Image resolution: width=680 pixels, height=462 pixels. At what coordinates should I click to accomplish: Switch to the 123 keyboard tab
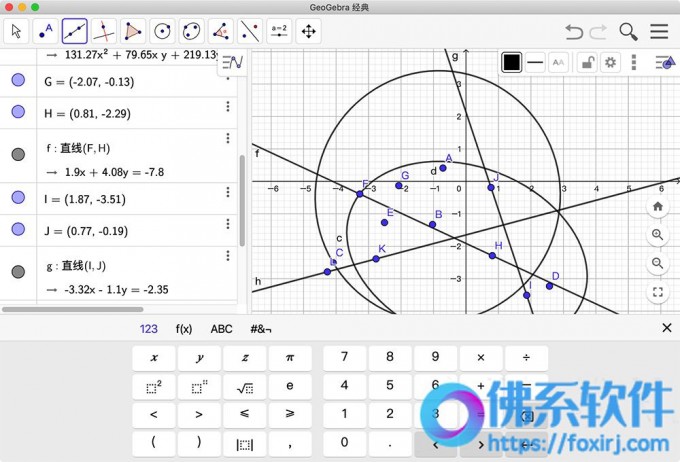pyautogui.click(x=148, y=329)
